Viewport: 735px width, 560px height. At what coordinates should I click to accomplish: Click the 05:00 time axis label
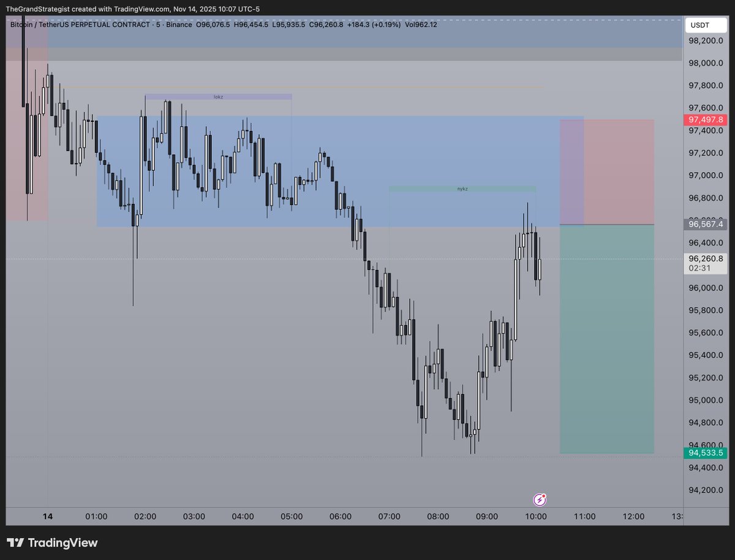point(292,517)
